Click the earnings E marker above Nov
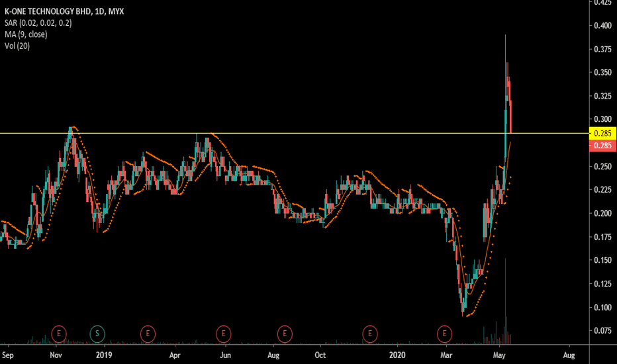 (59, 334)
